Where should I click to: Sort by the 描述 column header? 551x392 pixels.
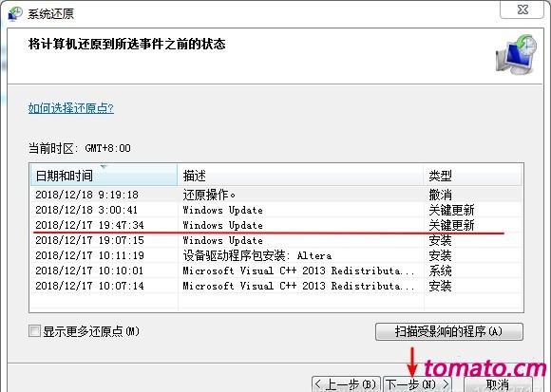(x=300, y=175)
